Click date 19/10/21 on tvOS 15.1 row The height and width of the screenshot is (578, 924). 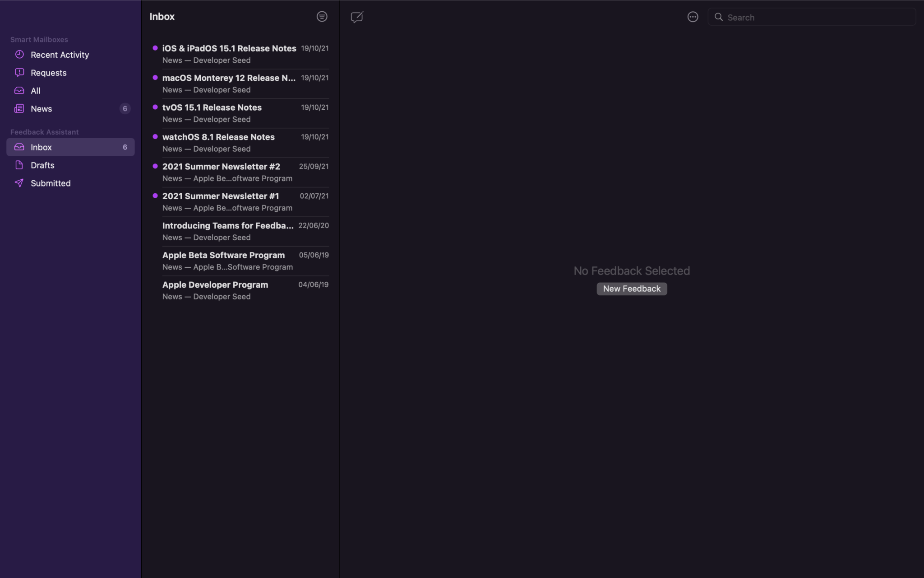click(315, 107)
